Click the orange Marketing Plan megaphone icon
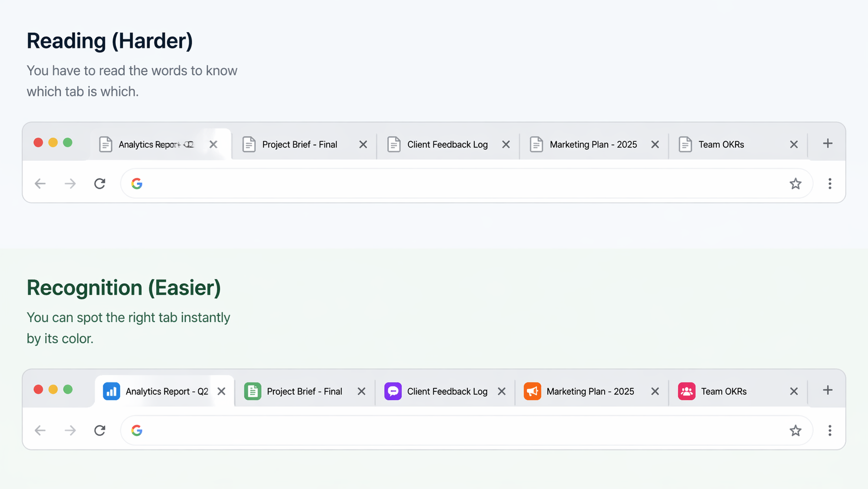Screen dimensions: 868x489 [x=533, y=391]
